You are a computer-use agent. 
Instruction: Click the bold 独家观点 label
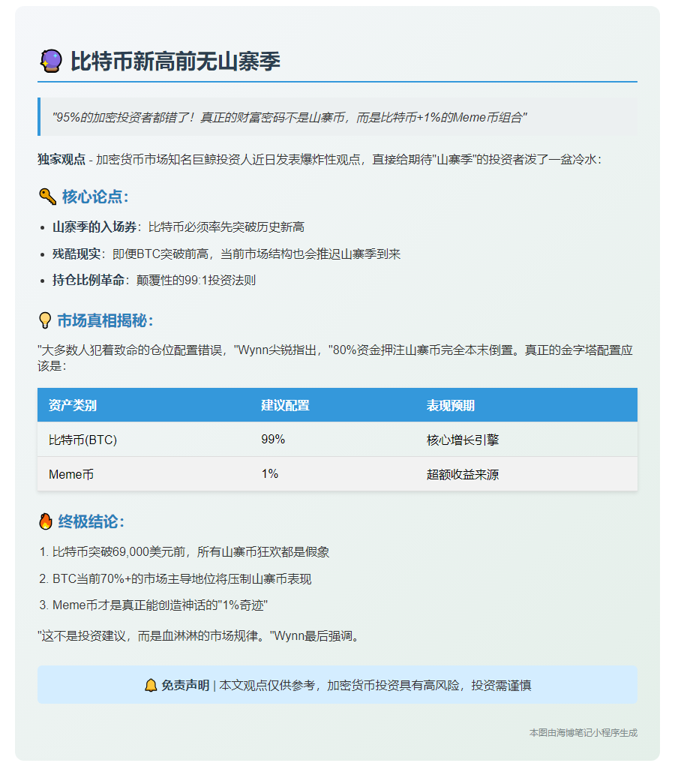tap(61, 160)
